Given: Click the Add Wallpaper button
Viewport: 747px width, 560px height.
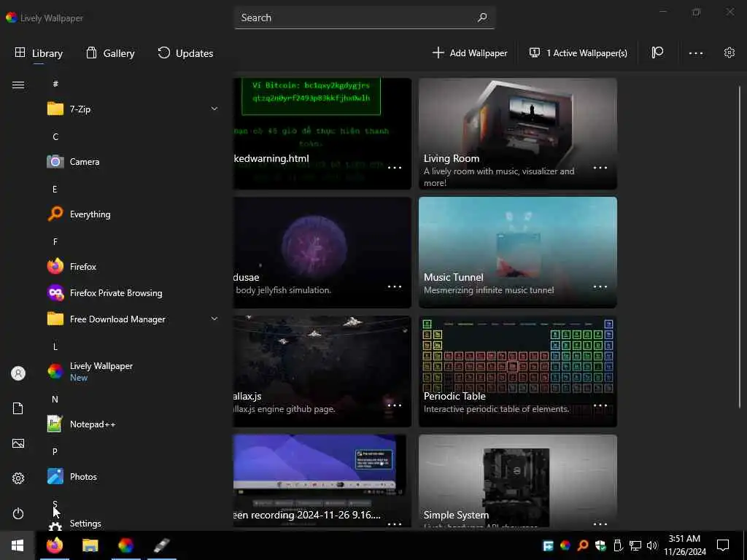Looking at the screenshot, I should 469,52.
